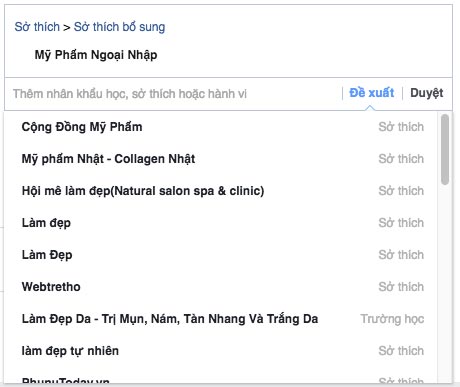Viewport: 460px width, 387px height.
Task: Select 'Mỹ phẩm Nhật - Collagen Nhật' suggestion
Action: pos(221,159)
